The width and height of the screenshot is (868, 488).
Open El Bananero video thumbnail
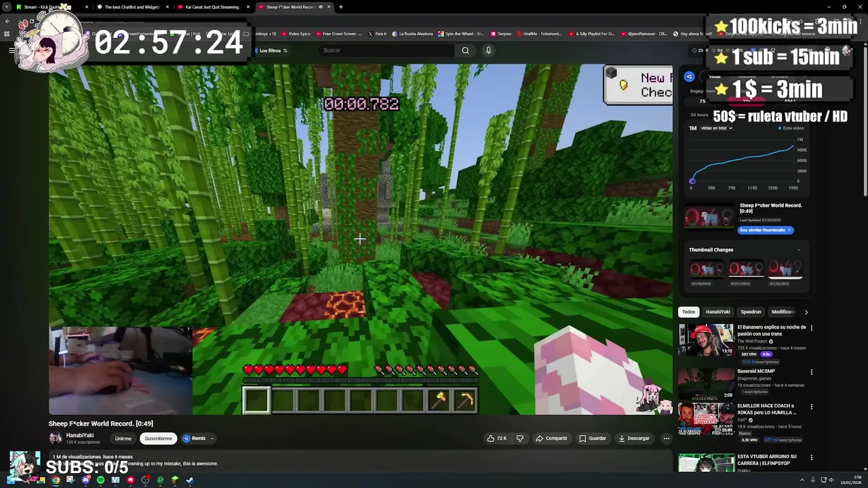click(x=706, y=340)
